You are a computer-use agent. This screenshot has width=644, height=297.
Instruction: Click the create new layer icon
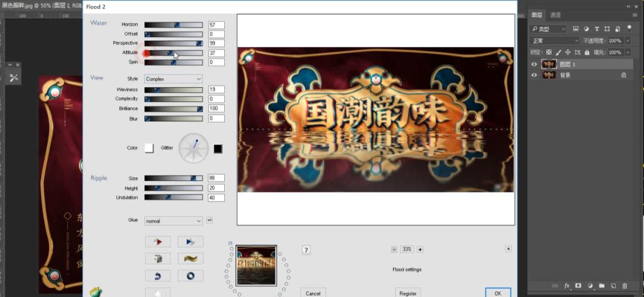[613, 286]
